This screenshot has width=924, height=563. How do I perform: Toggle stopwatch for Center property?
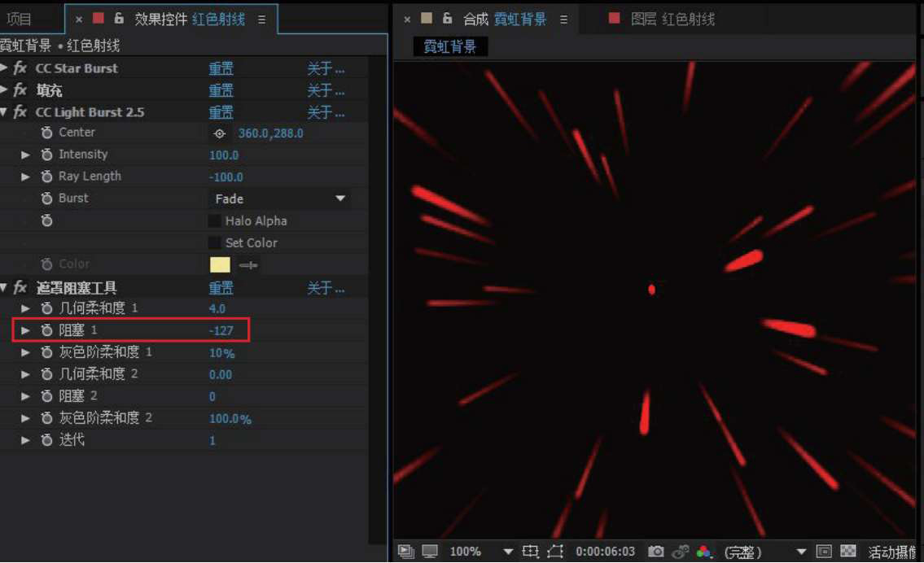click(47, 133)
